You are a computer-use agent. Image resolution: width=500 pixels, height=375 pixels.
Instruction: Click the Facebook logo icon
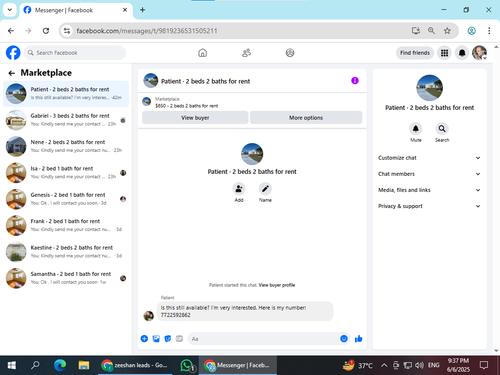tap(13, 53)
